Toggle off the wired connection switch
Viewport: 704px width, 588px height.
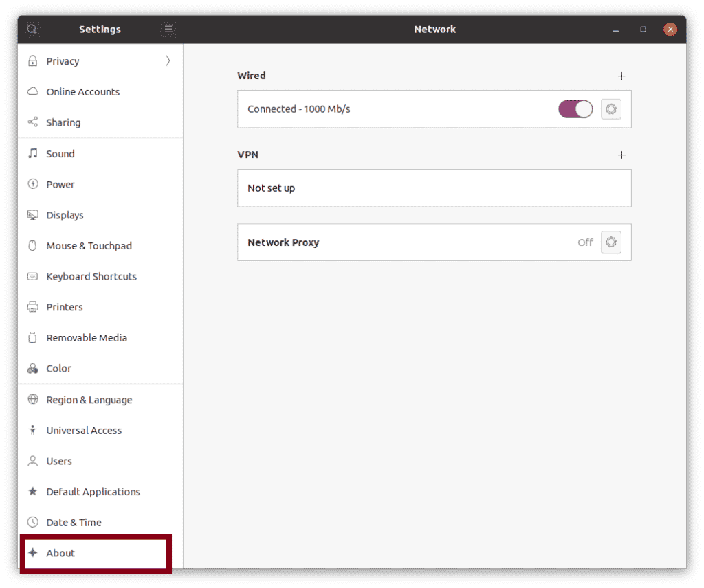click(575, 109)
